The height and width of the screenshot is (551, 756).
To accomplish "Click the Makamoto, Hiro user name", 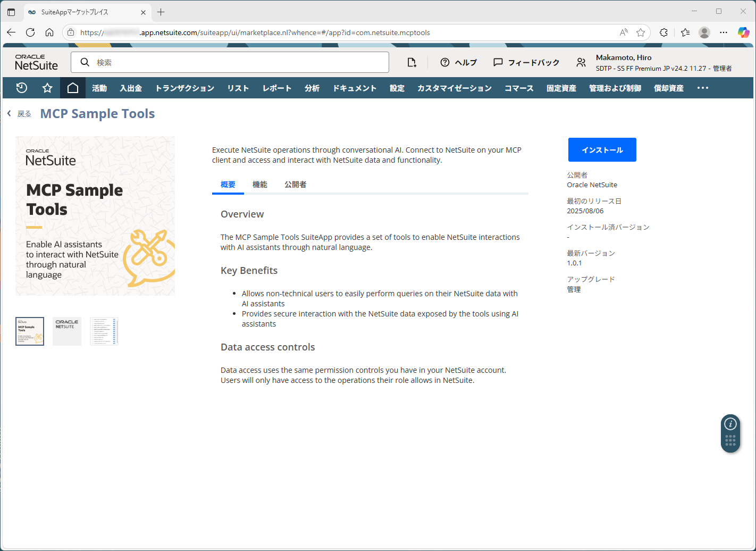I will pyautogui.click(x=624, y=57).
